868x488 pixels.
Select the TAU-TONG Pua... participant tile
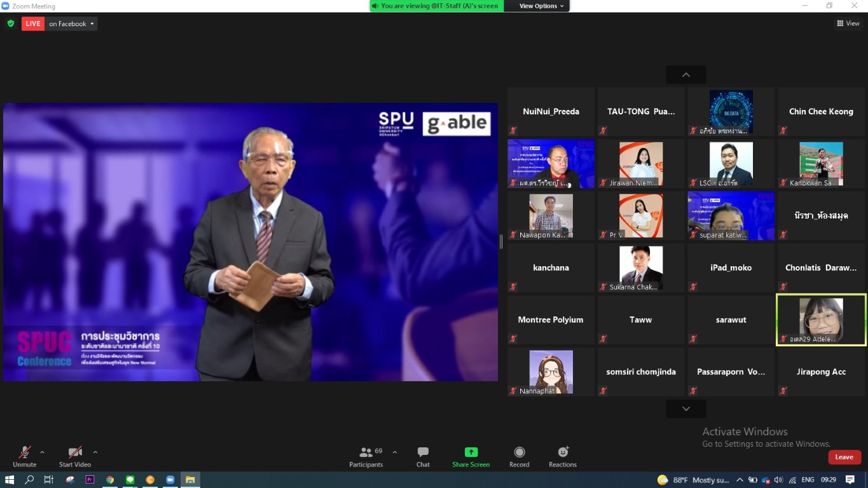641,111
